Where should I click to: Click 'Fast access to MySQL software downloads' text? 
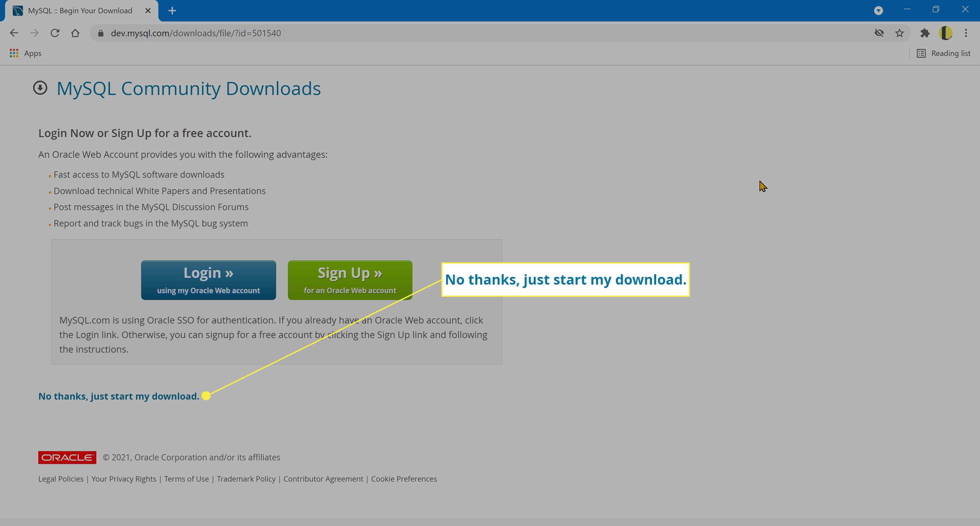139,174
